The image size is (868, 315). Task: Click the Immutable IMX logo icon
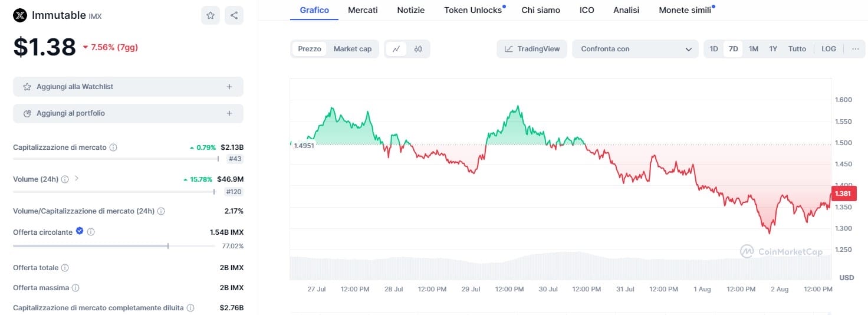[x=20, y=15]
